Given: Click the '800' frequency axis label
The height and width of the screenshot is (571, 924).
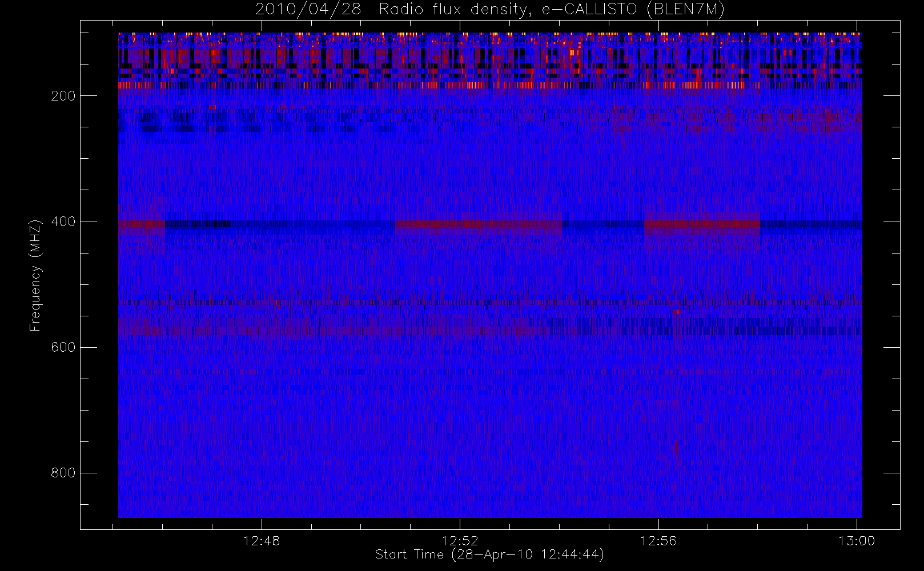Looking at the screenshot, I should coord(63,473).
